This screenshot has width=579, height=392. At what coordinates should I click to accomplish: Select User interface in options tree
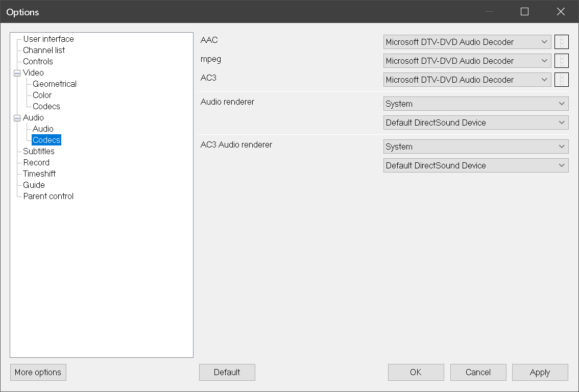point(49,39)
